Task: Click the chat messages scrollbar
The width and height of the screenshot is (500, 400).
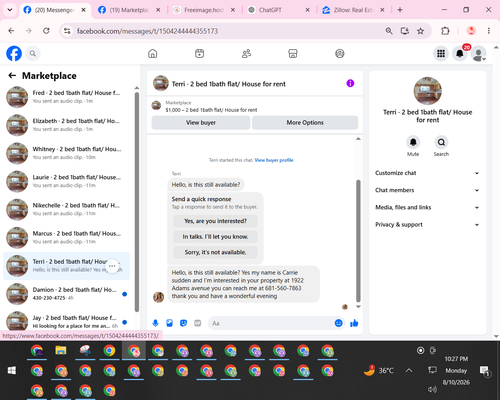Action: click(x=358, y=241)
